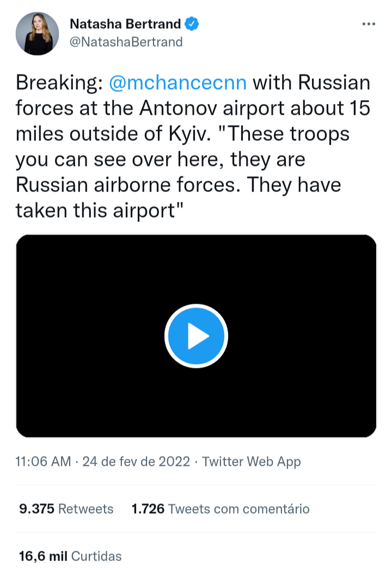Screen dimensions: 392x578
Task: Click the date 24 de fev de 2022
Action: (136, 462)
